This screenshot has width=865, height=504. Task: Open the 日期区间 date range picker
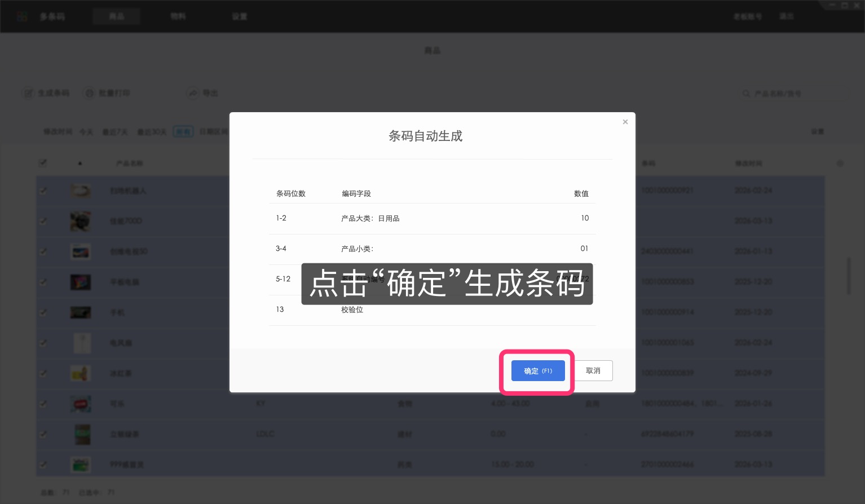coord(213,131)
